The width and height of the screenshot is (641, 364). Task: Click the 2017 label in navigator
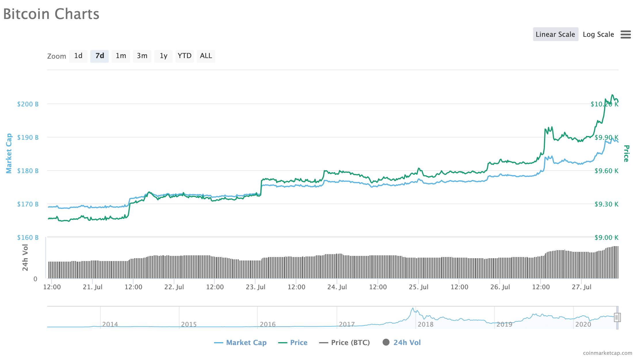347,324
